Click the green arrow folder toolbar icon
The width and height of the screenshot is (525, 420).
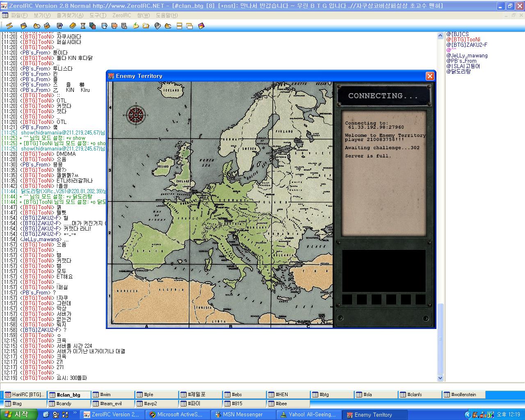[136, 26]
